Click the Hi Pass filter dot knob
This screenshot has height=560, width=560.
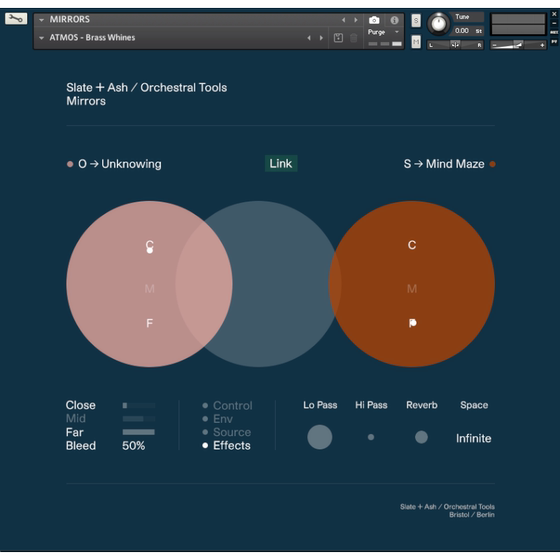(371, 437)
